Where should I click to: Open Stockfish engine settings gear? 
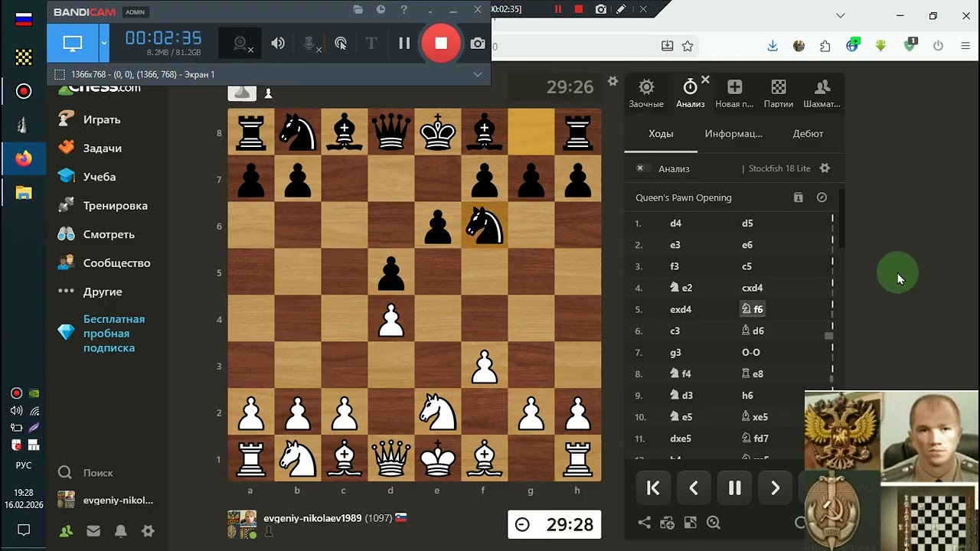click(x=825, y=168)
